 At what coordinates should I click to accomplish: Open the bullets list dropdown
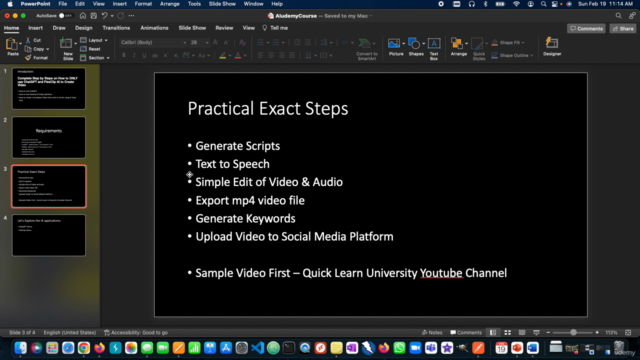point(268,42)
